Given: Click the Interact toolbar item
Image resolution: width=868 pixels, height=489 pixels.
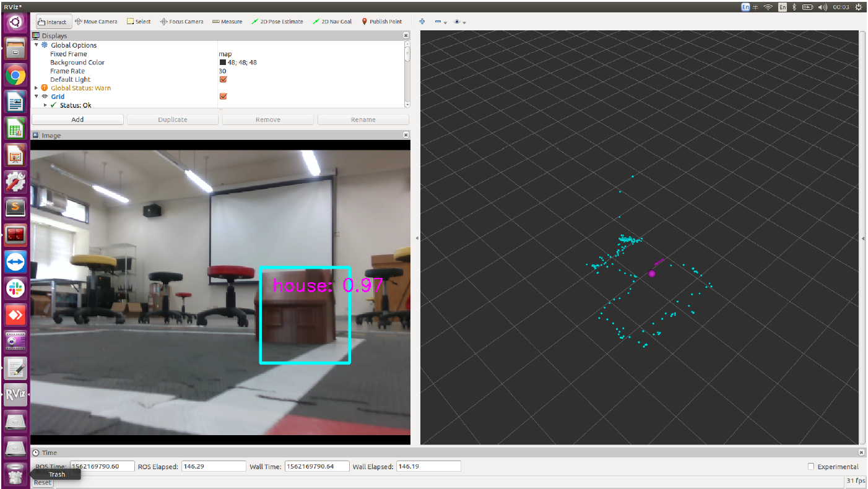Looking at the screenshot, I should (52, 22).
